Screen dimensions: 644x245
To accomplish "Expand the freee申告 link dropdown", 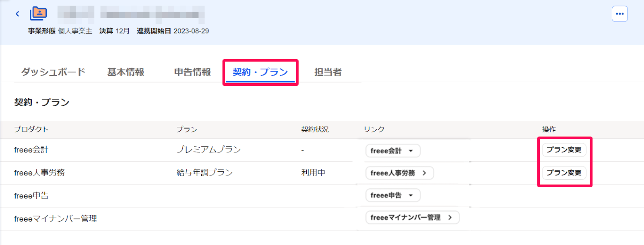I will coord(393,195).
